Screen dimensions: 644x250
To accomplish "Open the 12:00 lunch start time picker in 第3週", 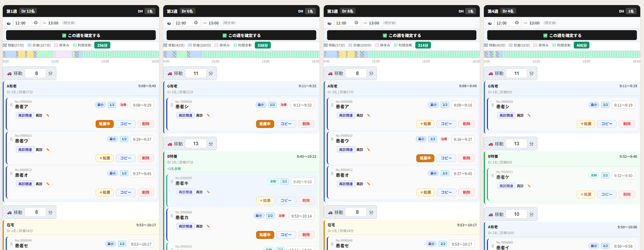I will click(348, 23).
